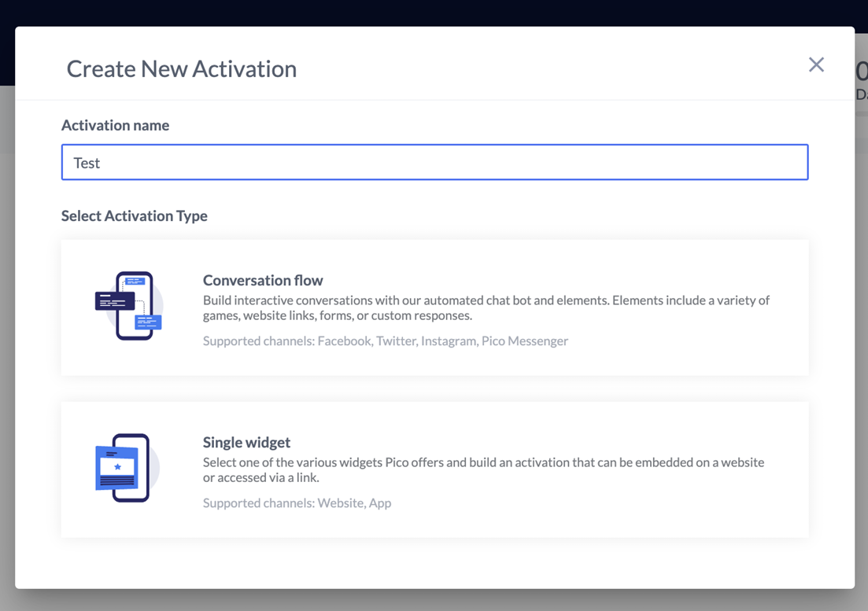Click the Single widget phone star icon
Viewport: 868px width, 611px height.
123,468
